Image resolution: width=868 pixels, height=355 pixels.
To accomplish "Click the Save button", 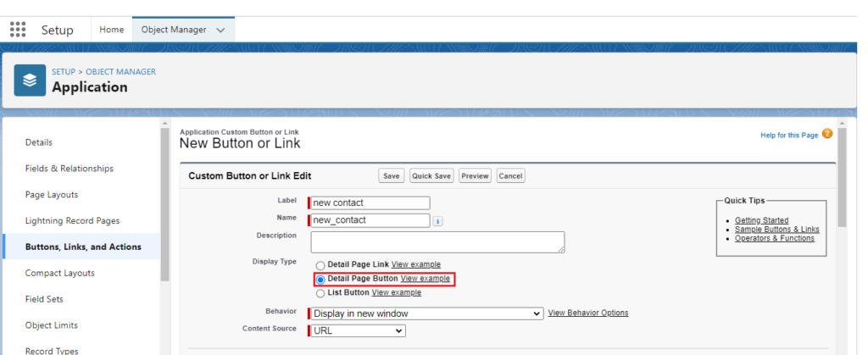I will pos(391,176).
